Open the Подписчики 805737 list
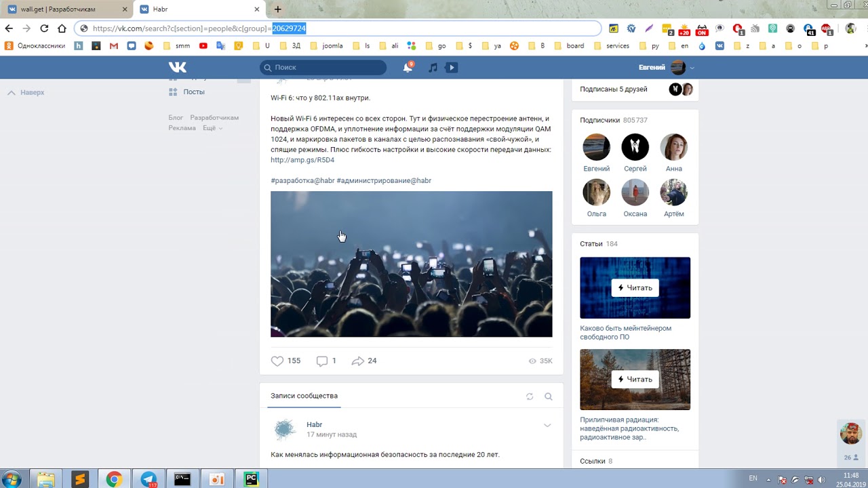Screen dimensions: 868x488 click(x=614, y=120)
